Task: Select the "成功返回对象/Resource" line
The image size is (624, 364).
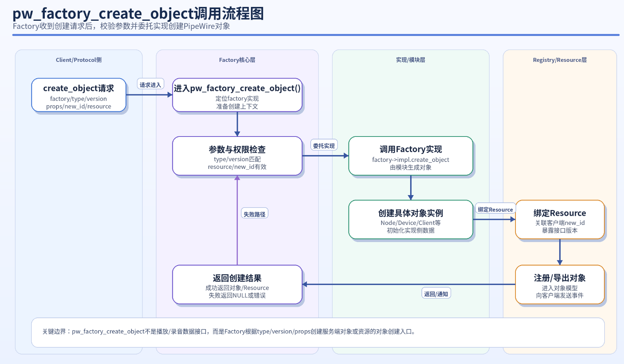Action: (237, 288)
